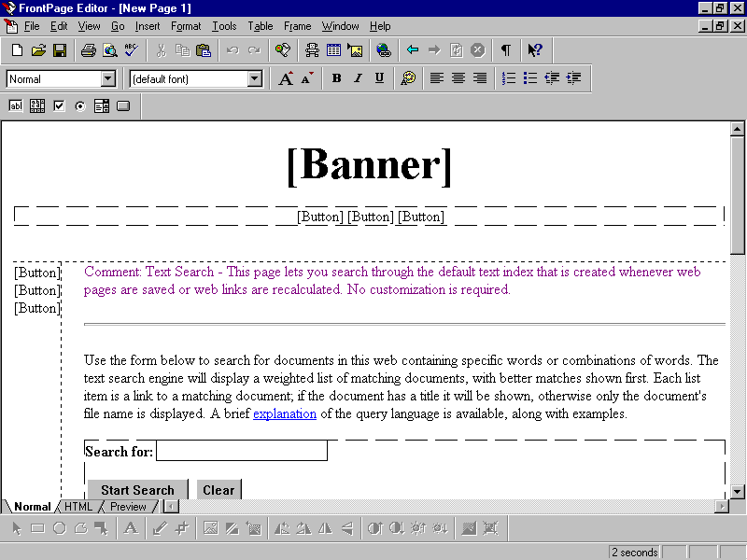The width and height of the screenshot is (747, 560).
Task: Insert an image
Action: pyautogui.click(x=356, y=50)
